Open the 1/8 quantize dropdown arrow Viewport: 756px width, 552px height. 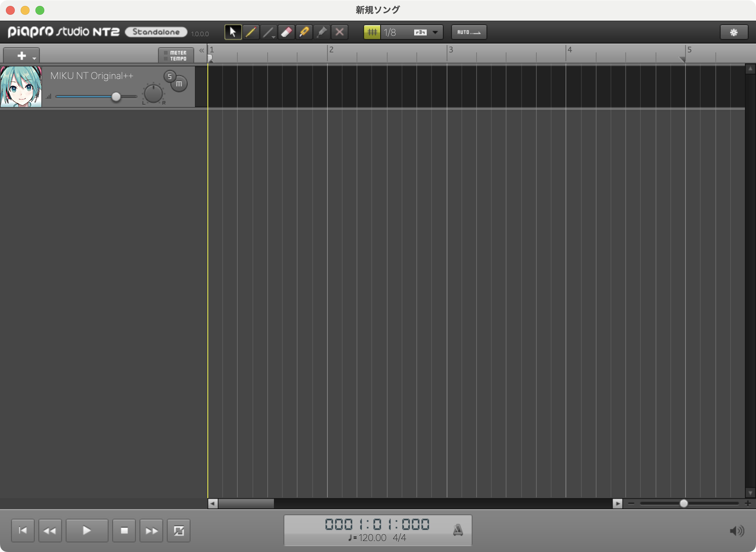[435, 32]
